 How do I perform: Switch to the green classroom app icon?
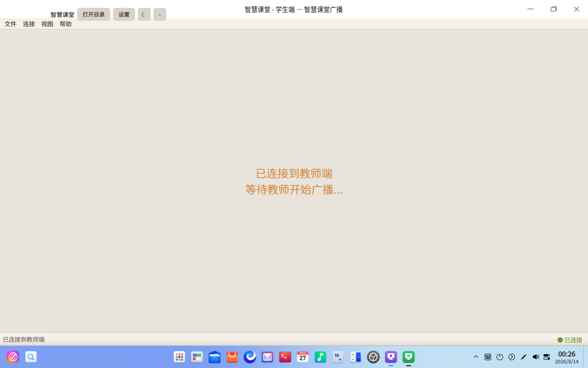pyautogui.click(x=408, y=357)
